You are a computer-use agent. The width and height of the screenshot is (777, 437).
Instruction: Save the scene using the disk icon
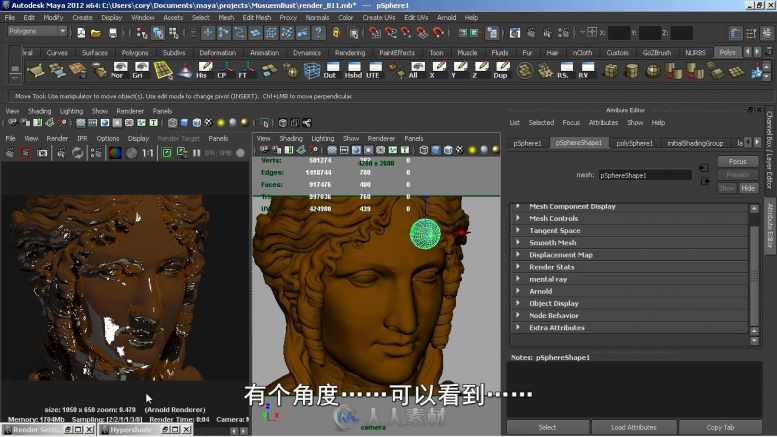[x=112, y=33]
